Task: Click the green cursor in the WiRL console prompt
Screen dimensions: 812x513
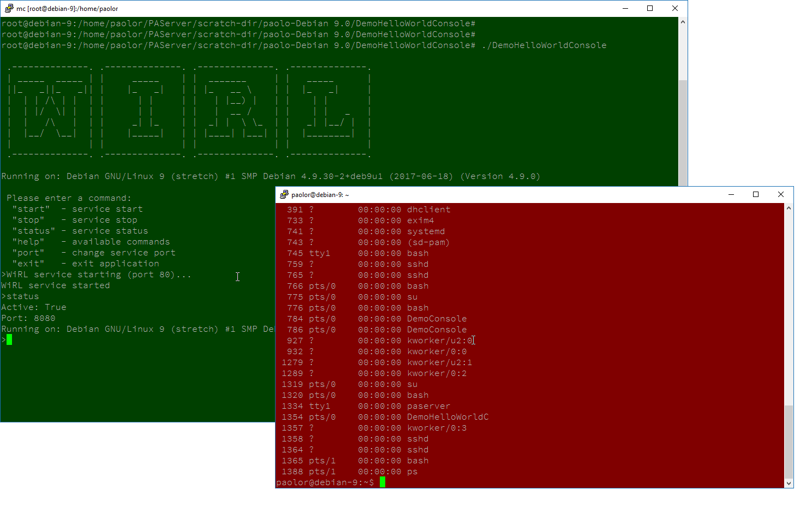Action: [x=9, y=340]
